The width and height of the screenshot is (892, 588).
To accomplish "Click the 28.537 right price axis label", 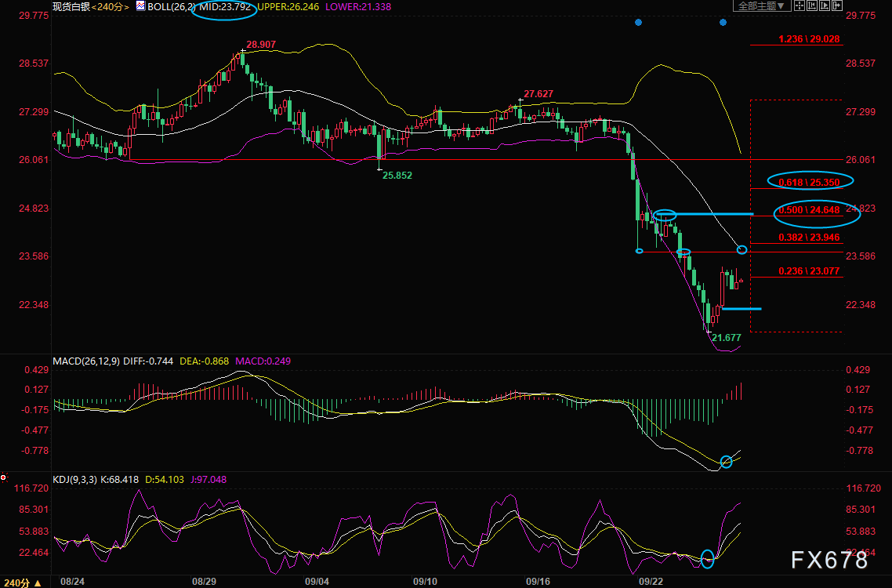I will tap(861, 64).
